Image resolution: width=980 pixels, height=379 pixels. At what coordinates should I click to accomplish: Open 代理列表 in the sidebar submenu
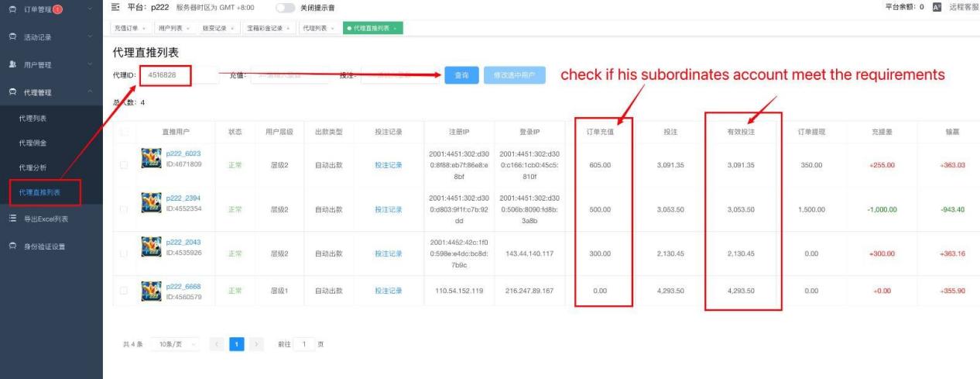[x=33, y=118]
